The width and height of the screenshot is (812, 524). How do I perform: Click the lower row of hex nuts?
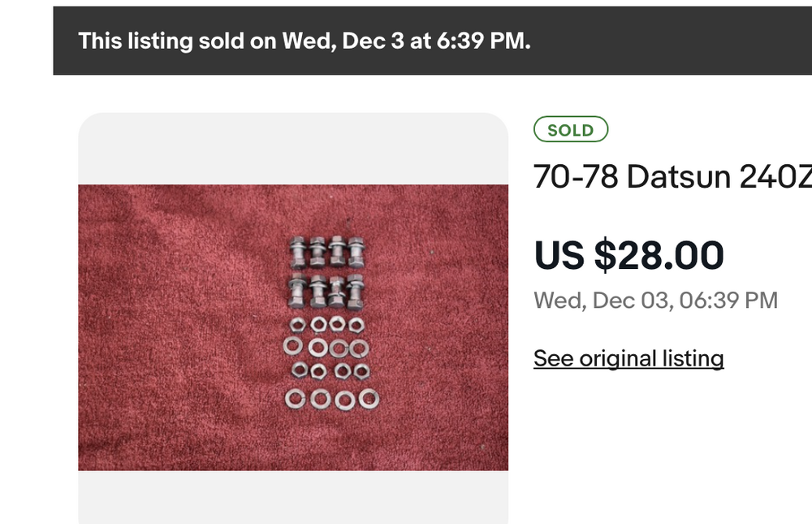coord(326,370)
